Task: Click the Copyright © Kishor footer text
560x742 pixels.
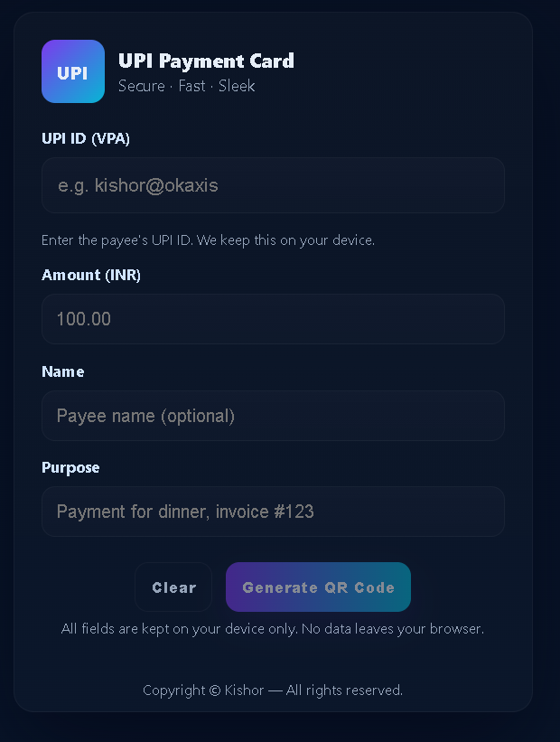Action: click(273, 690)
